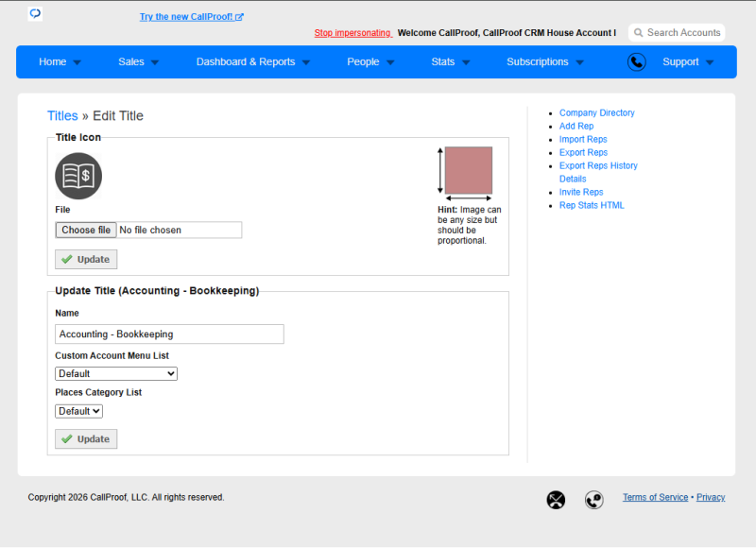Open the Support menu
Image resolution: width=756 pixels, height=548 pixels.
(680, 61)
